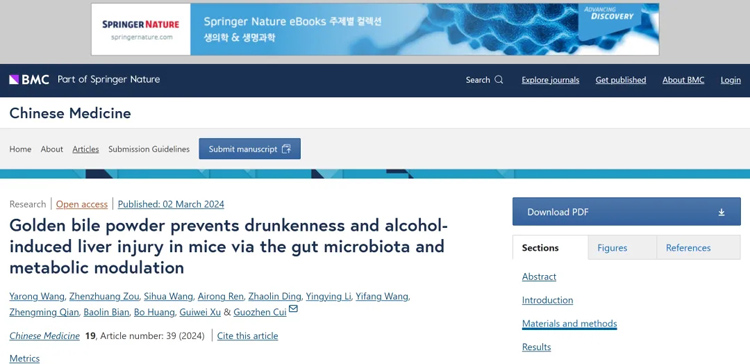Click the download arrow icon on Download PDF
The image size is (750, 364).
tap(721, 212)
